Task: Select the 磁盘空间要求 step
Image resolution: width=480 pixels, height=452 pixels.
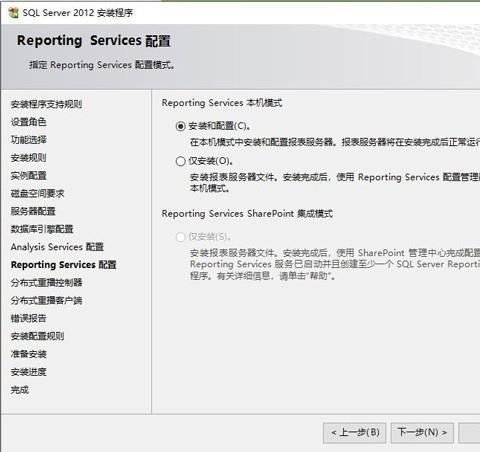Action: click(37, 193)
